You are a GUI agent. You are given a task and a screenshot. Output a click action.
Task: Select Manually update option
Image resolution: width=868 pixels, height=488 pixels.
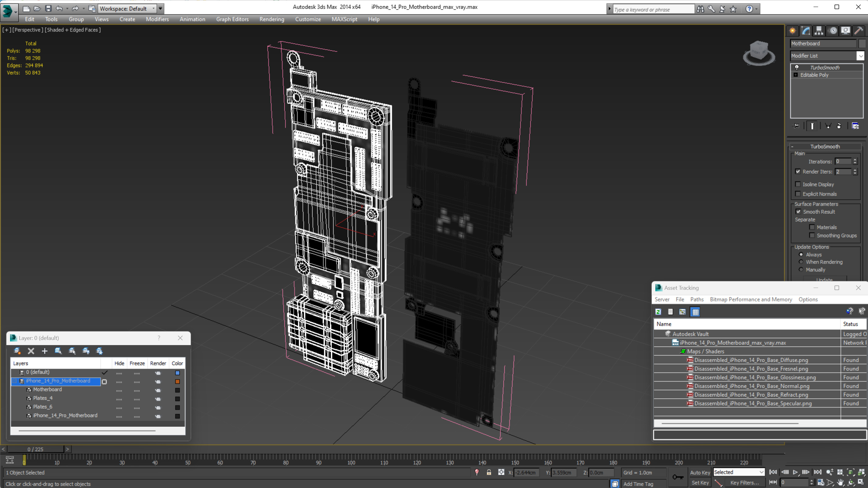[801, 269]
